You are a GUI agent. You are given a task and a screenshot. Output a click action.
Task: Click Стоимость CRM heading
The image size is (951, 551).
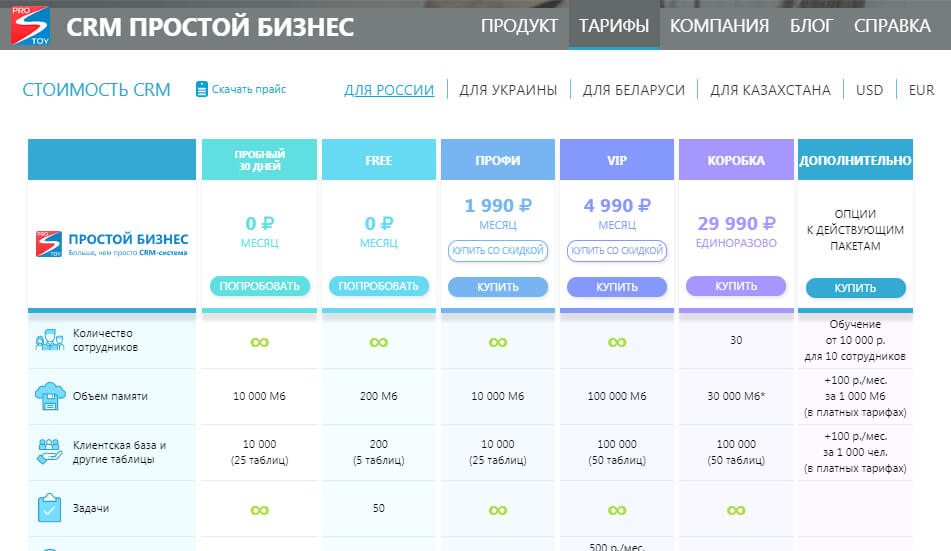pyautogui.click(x=96, y=89)
